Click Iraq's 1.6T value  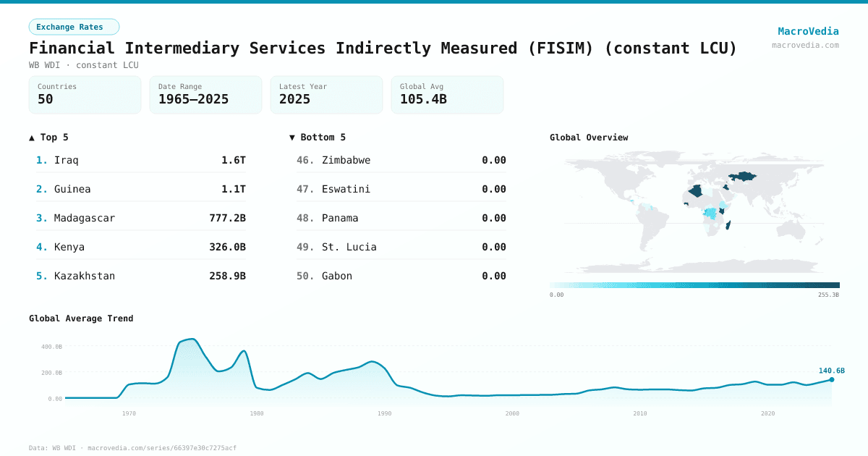tap(234, 160)
